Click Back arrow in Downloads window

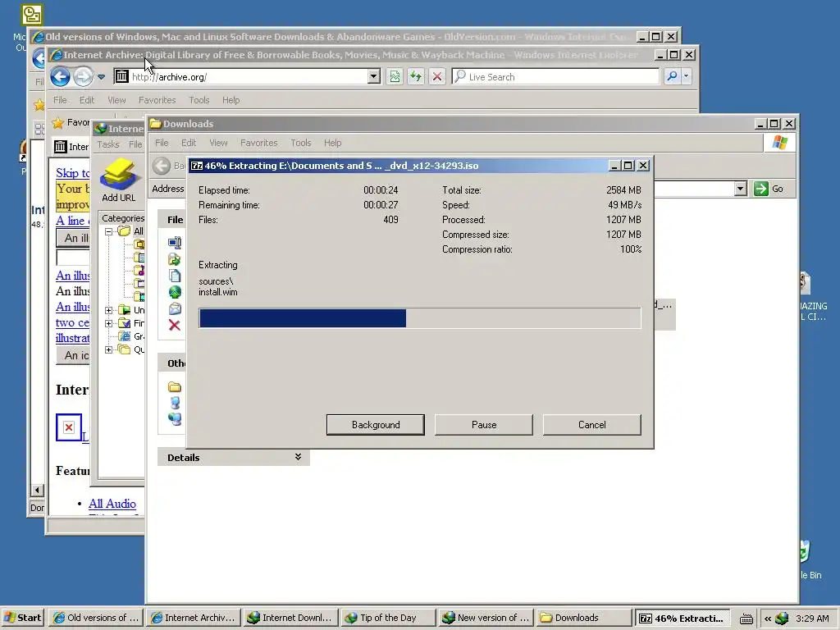[162, 166]
